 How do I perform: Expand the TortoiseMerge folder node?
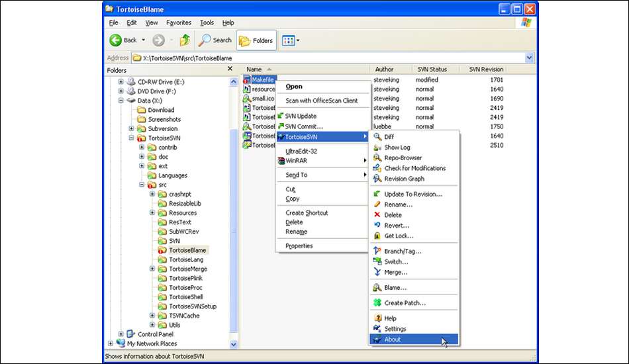point(152,269)
